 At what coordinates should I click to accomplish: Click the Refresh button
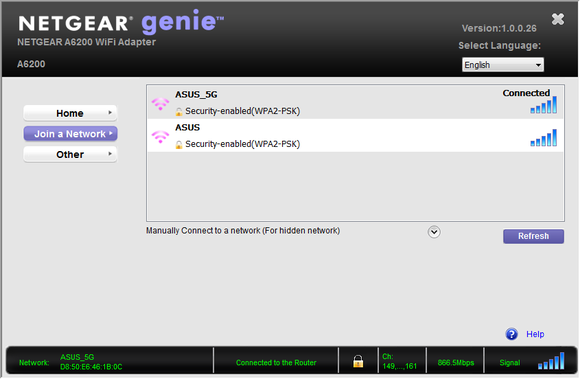click(x=533, y=236)
